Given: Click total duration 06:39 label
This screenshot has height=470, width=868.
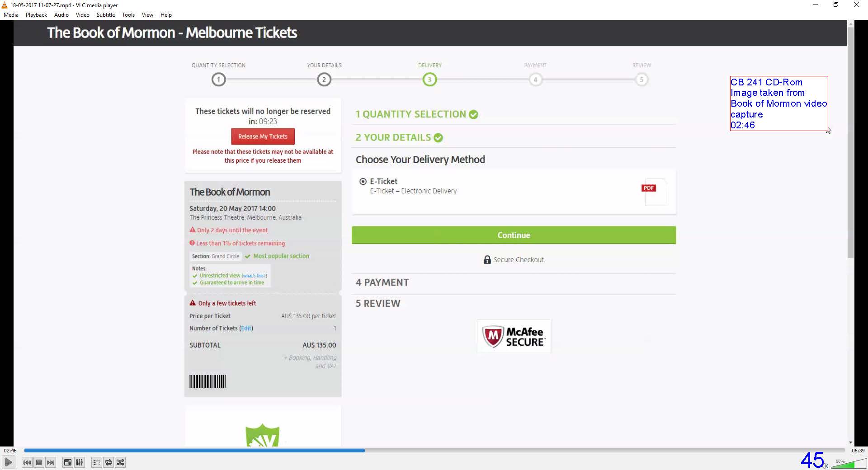Looking at the screenshot, I should pyautogui.click(x=858, y=451).
